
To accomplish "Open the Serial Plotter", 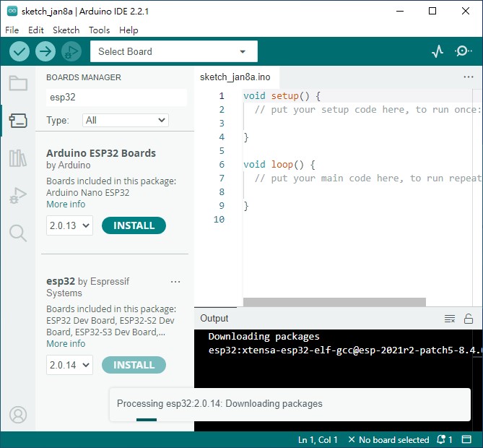I will (x=438, y=51).
